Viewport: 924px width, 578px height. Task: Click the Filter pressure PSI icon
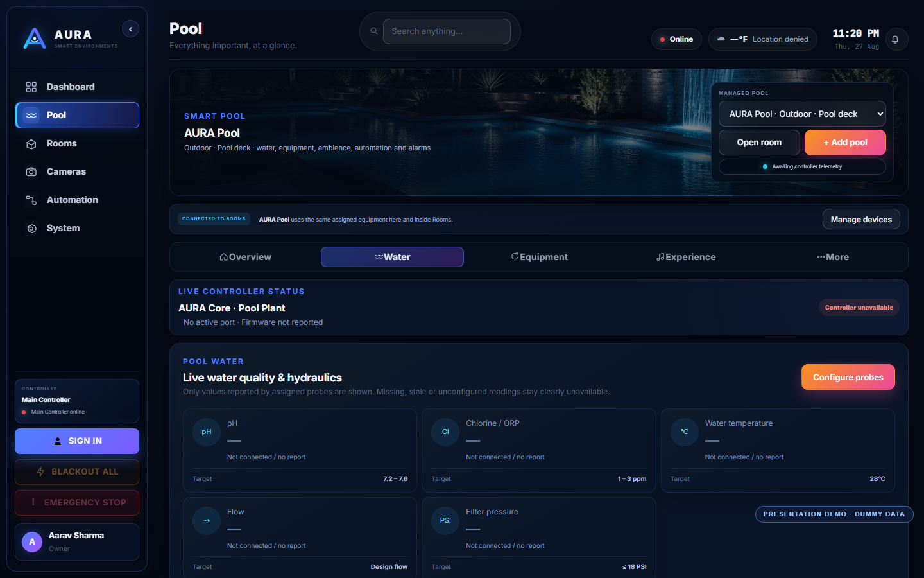pyautogui.click(x=445, y=521)
